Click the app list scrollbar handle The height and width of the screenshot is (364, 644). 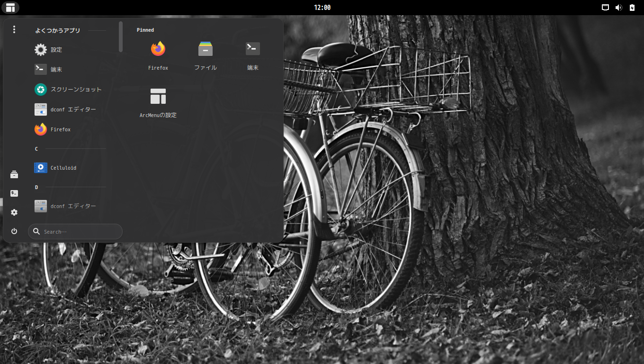pyautogui.click(x=121, y=36)
